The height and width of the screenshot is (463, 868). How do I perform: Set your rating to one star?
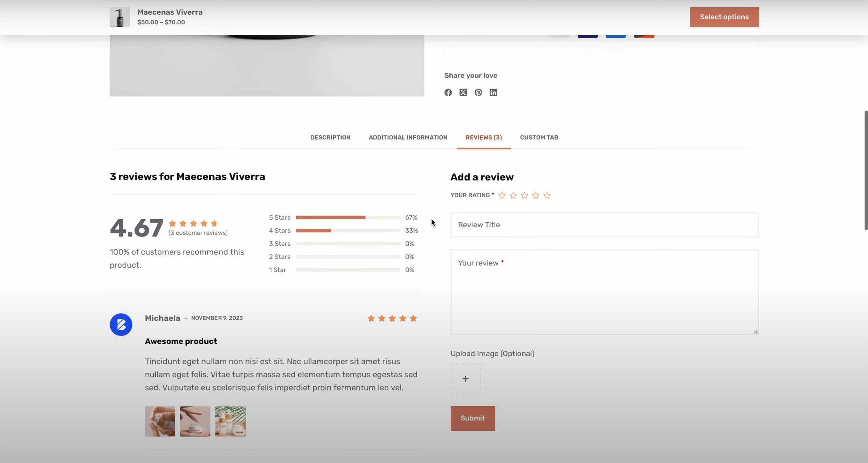tap(502, 195)
